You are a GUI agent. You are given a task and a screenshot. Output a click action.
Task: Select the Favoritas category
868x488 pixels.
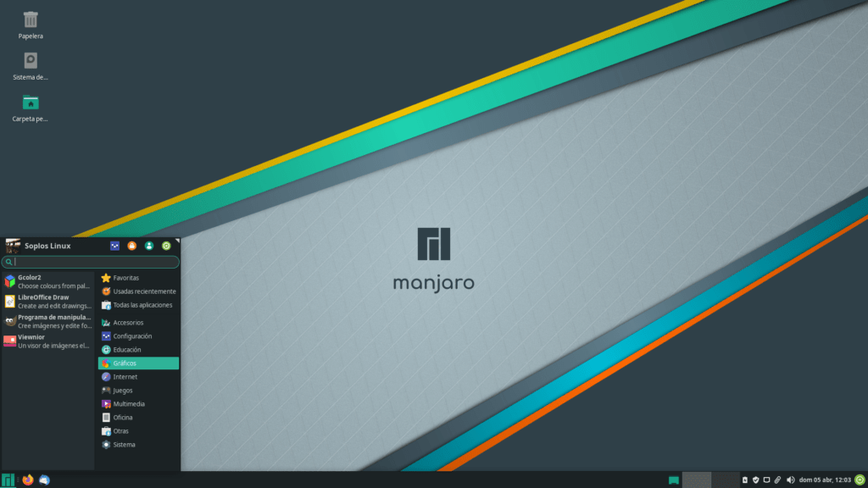point(138,278)
